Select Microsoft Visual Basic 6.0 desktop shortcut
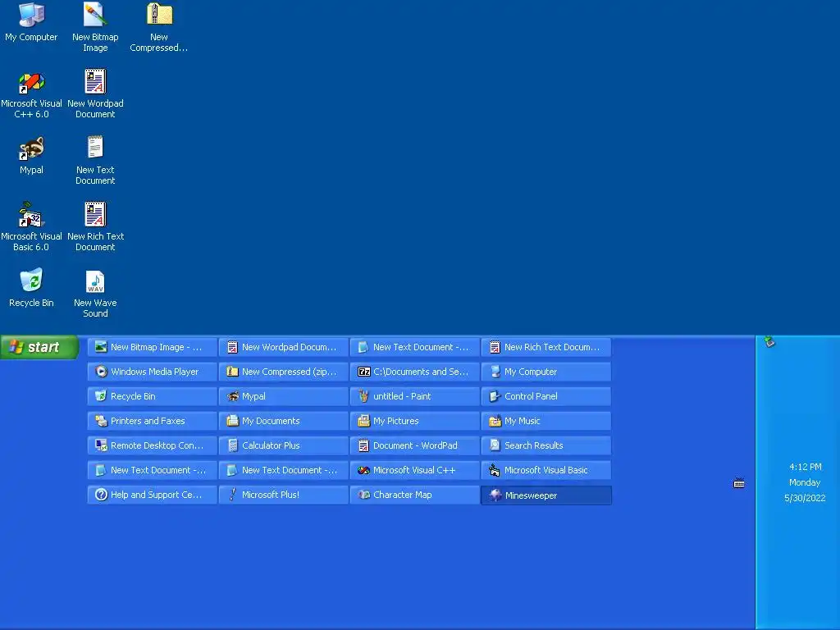840x630 pixels. [31, 227]
